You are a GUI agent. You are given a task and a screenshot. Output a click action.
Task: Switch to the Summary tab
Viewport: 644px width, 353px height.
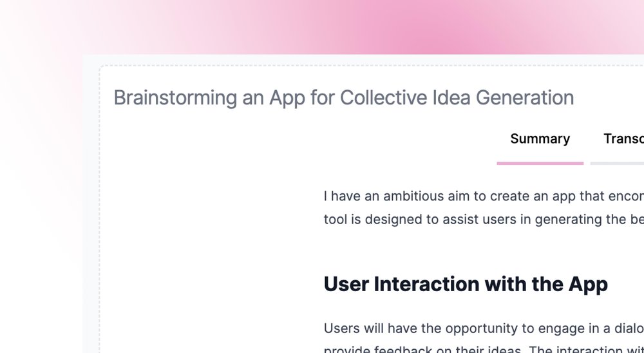point(540,139)
